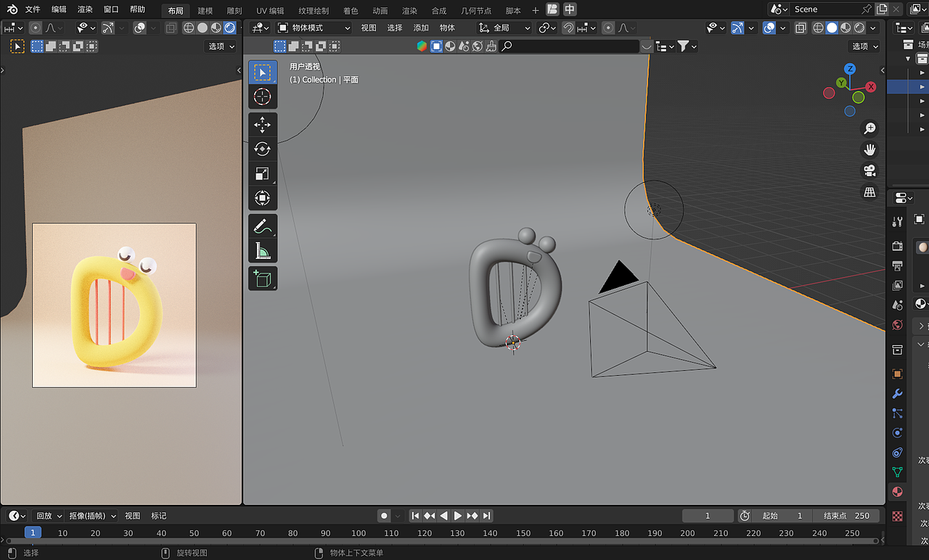Open the 文件 menu
Viewport: 929px width, 560px height.
[x=33, y=9]
